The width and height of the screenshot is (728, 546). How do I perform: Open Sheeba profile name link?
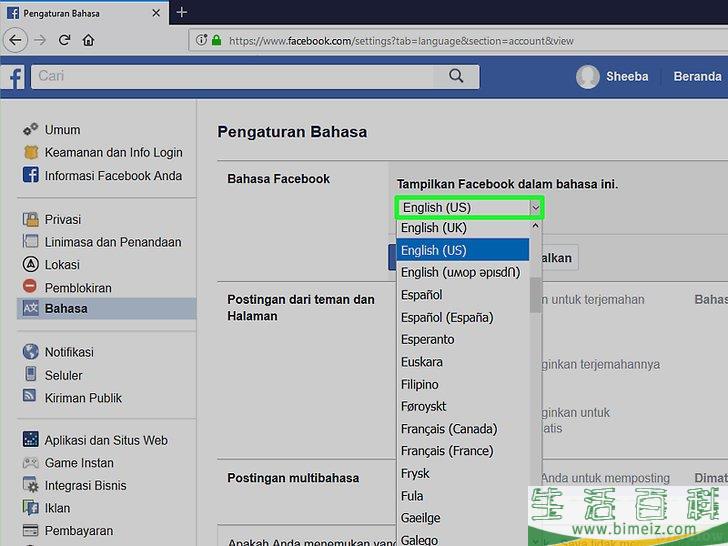tap(627, 77)
